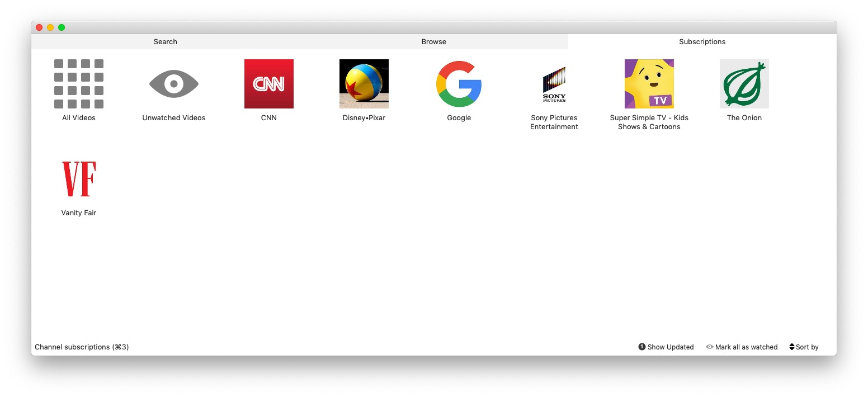Toggle Show Updated filter
Image resolution: width=868 pixels, height=397 pixels.
(x=666, y=347)
